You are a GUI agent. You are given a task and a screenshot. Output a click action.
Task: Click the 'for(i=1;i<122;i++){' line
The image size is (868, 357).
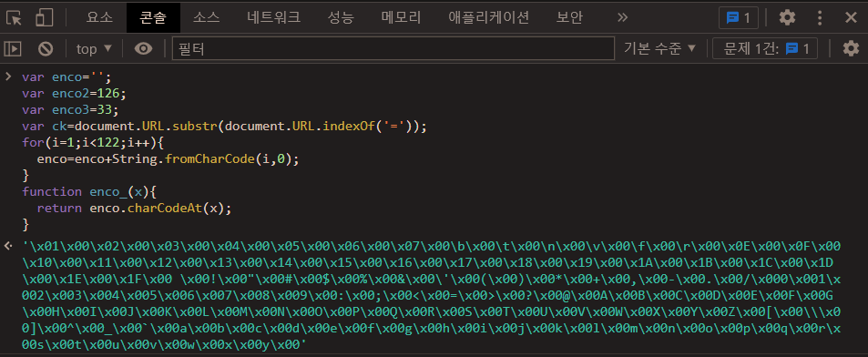pos(93,142)
